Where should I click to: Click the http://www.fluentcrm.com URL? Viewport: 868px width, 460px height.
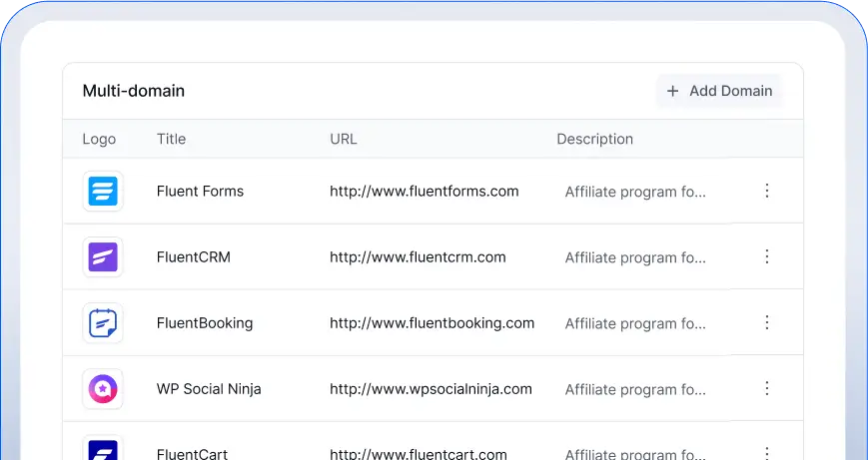tap(418, 257)
